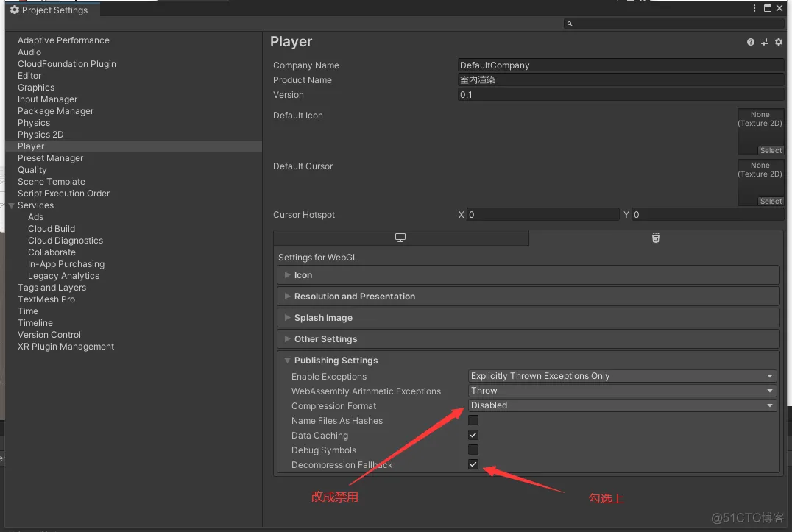Toggle the Decompression Fallback checkbox
The width and height of the screenshot is (792, 532).
473,464
